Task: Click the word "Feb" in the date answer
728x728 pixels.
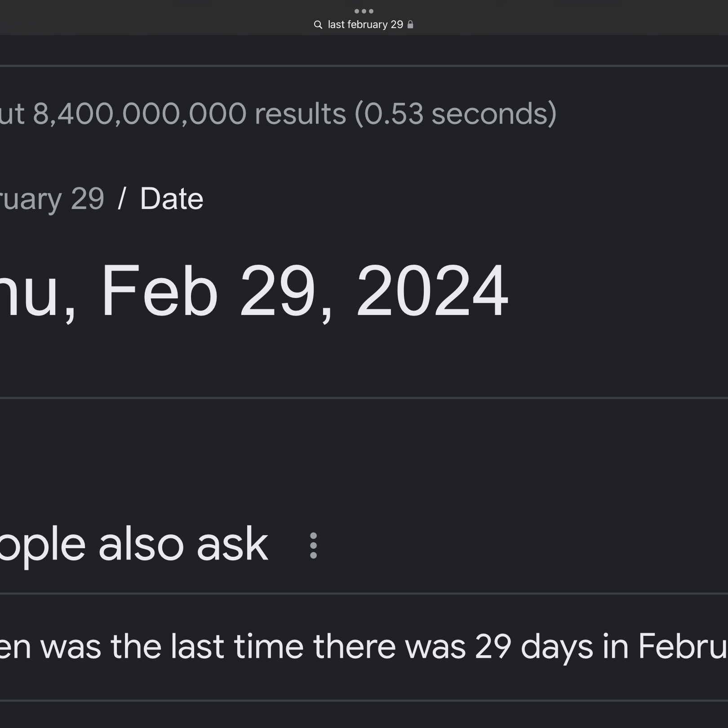Action: pos(160,291)
